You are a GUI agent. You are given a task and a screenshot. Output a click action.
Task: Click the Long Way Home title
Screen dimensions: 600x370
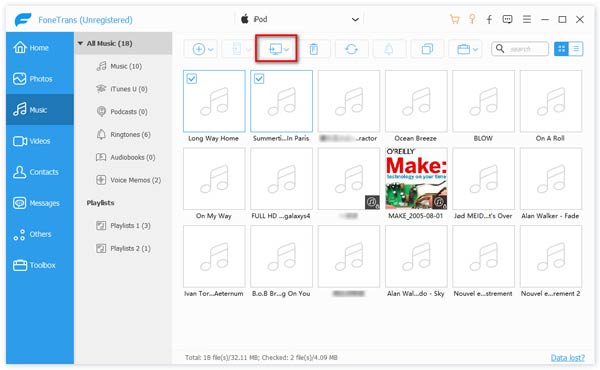[214, 138]
